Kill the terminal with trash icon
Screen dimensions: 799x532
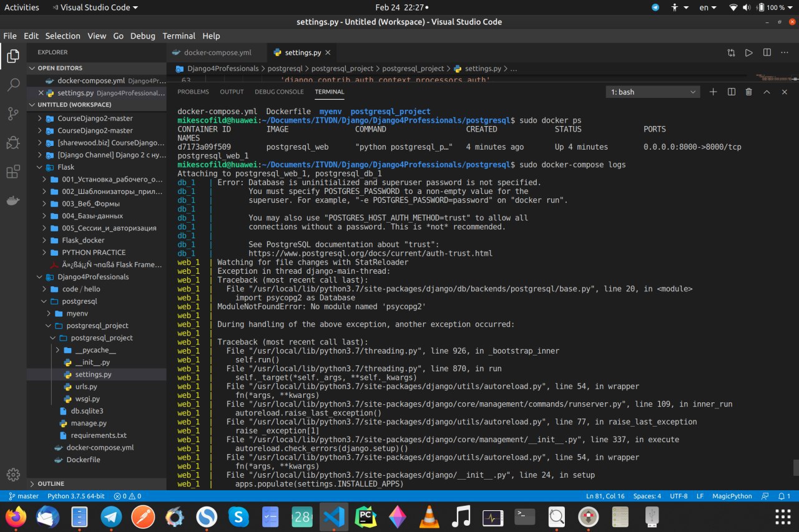click(749, 92)
